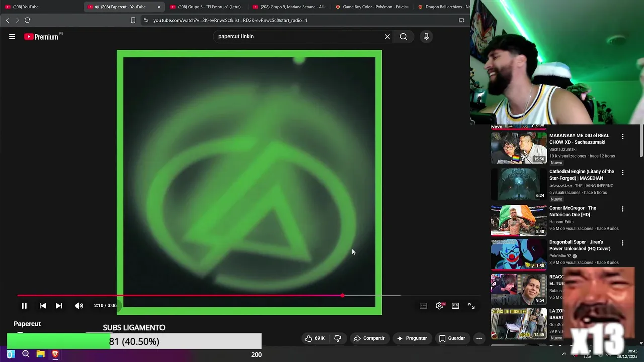The image size is (644, 362).
Task: Switch to Grupo 5 Mariana Seoane tab
Action: (289, 7)
